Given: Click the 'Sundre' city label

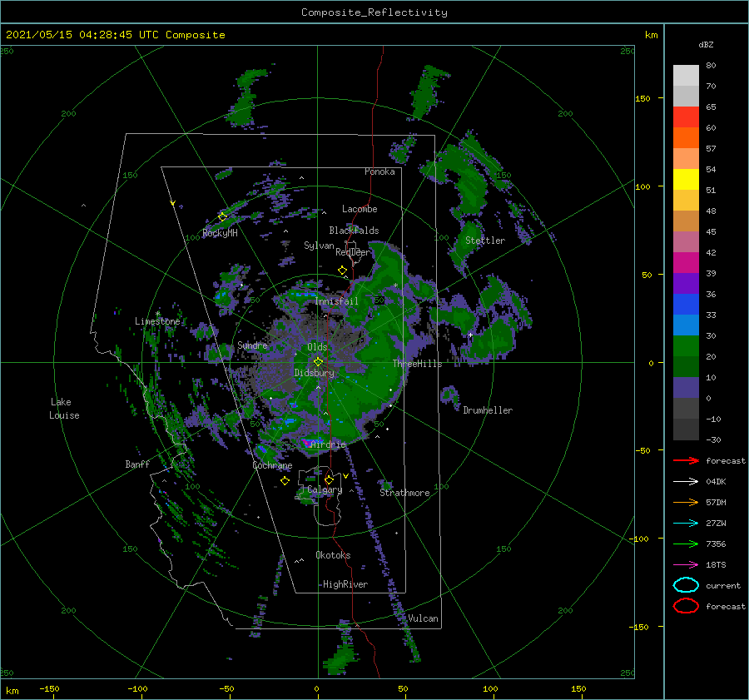Looking at the screenshot, I should point(252,345).
